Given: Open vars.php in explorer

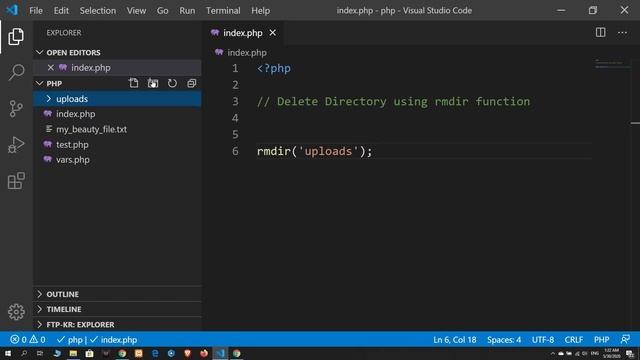Looking at the screenshot, I should click(117, 160).
